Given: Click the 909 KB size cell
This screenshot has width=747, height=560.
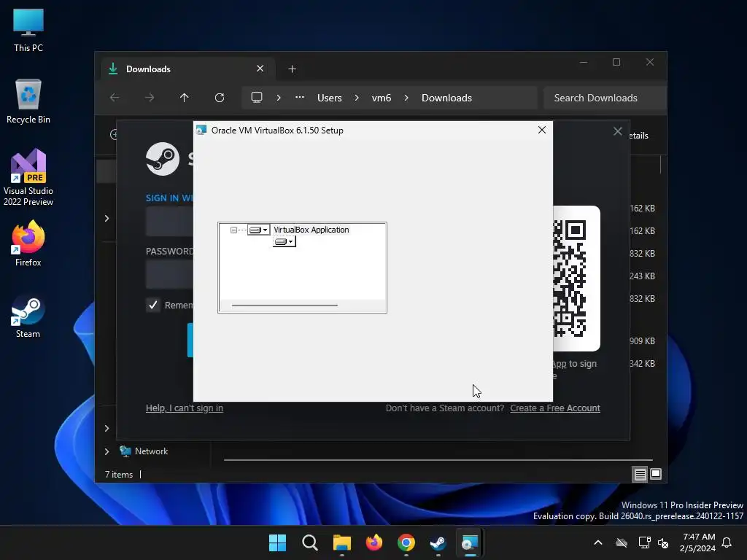Looking at the screenshot, I should click(x=642, y=341).
